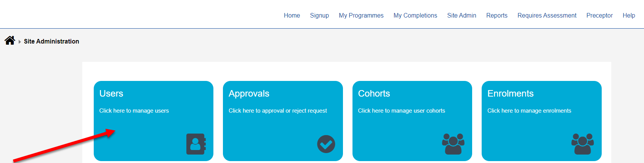The image size is (644, 163).
Task: Open My Completions in navigation
Action: click(x=415, y=15)
